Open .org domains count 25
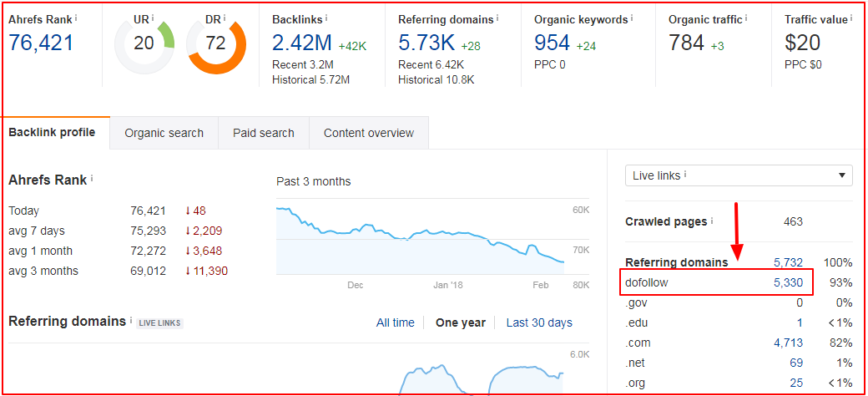868x396 pixels. point(796,383)
